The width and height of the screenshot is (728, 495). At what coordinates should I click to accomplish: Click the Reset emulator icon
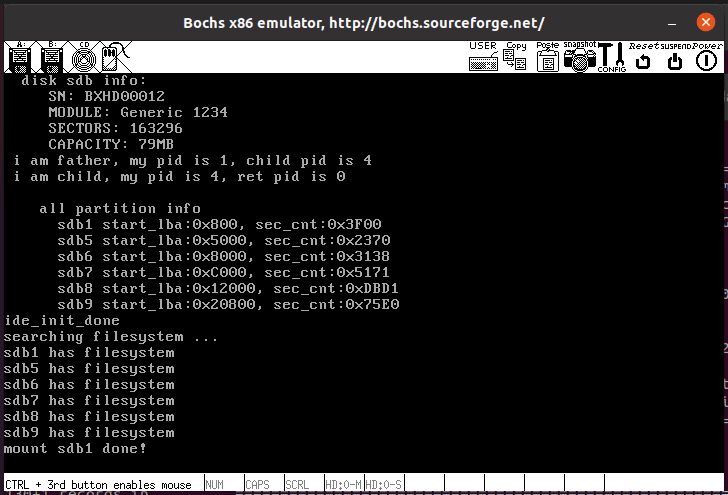pyautogui.click(x=644, y=57)
